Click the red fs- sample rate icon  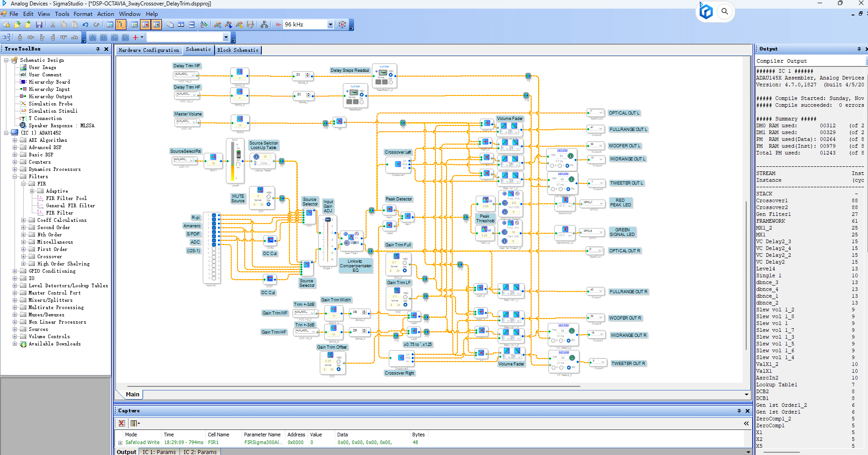(x=279, y=25)
